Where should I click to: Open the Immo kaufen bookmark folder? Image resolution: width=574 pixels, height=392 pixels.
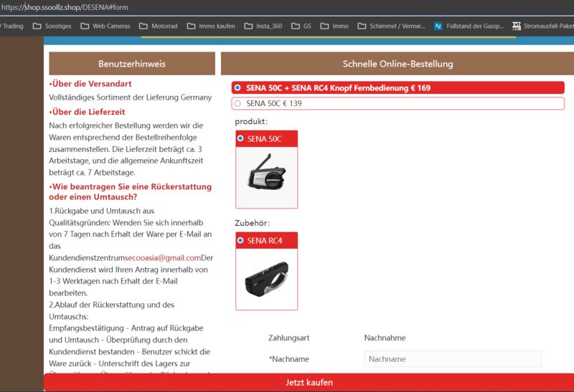pyautogui.click(x=211, y=26)
